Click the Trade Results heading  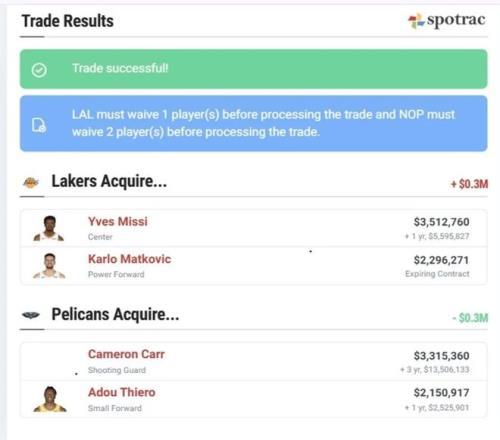coord(68,21)
